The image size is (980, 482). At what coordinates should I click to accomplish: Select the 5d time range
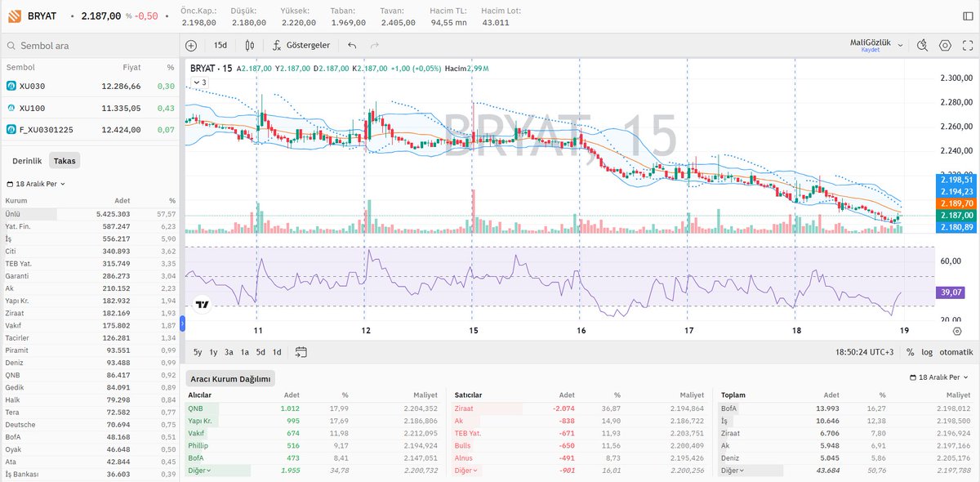[261, 352]
